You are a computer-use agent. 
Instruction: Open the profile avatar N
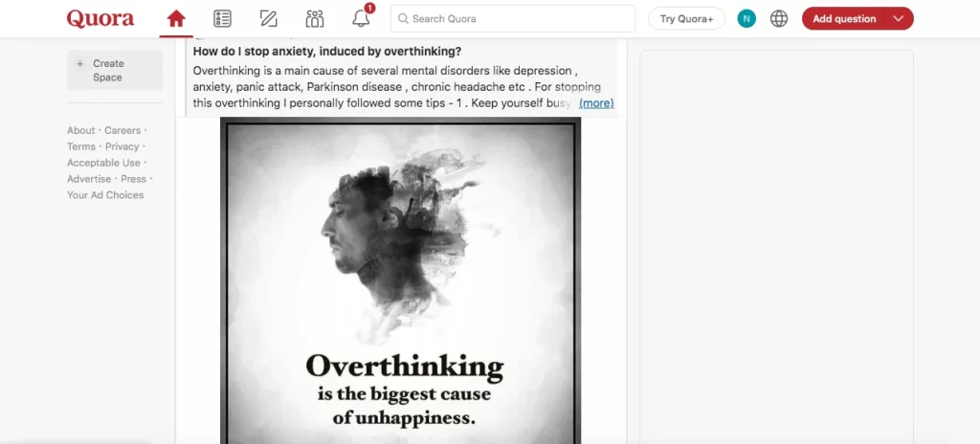coord(746,19)
